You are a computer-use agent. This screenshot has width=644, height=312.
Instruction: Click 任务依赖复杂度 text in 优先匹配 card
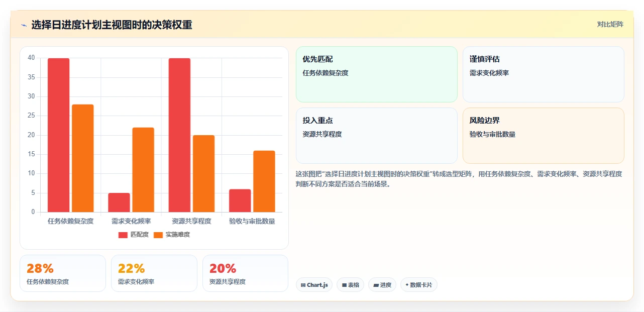(x=326, y=73)
